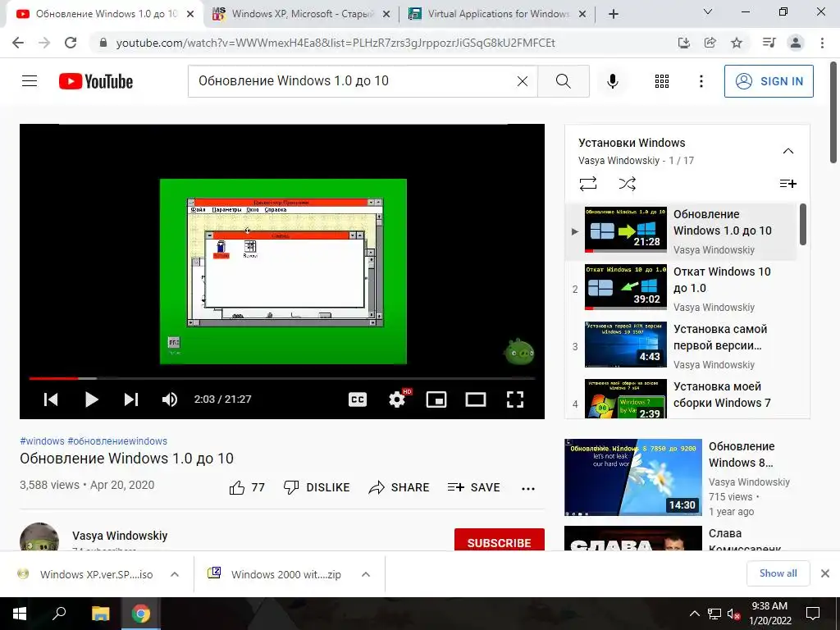The width and height of the screenshot is (840, 630).
Task: Follow the #обновлениеwindows hashtag link
Action: pos(117,441)
